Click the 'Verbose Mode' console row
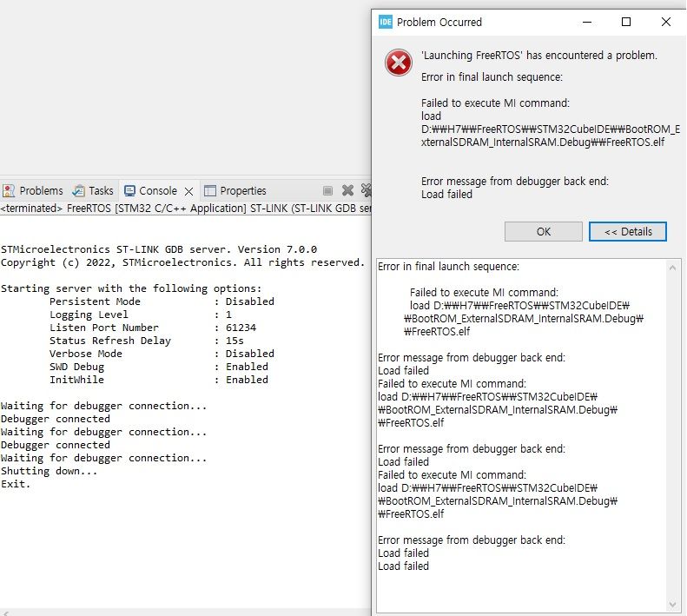 (162, 354)
